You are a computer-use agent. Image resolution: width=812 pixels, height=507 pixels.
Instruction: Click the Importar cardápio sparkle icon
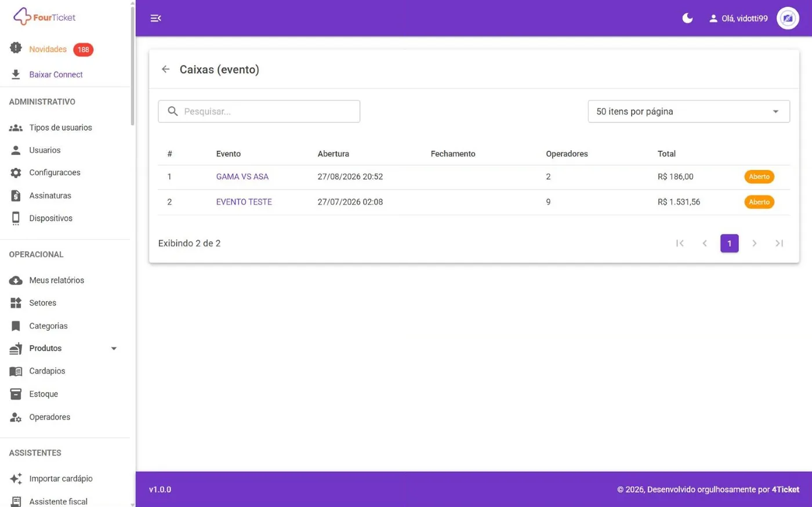(x=16, y=479)
